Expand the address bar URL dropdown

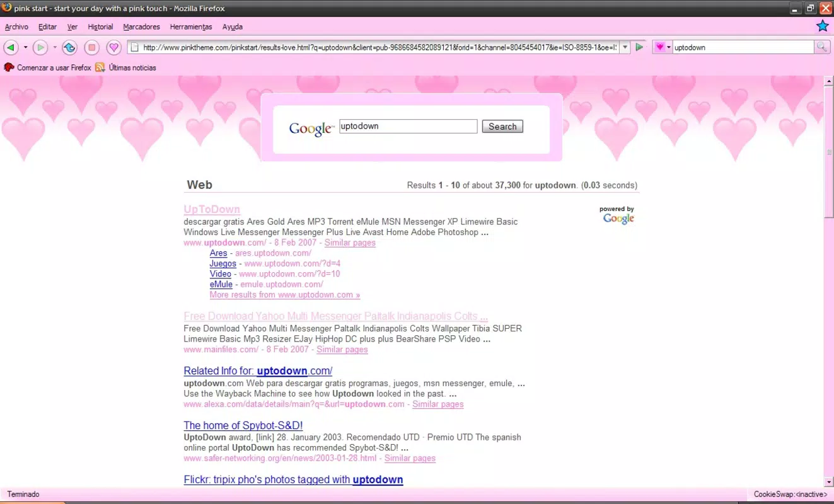625,47
